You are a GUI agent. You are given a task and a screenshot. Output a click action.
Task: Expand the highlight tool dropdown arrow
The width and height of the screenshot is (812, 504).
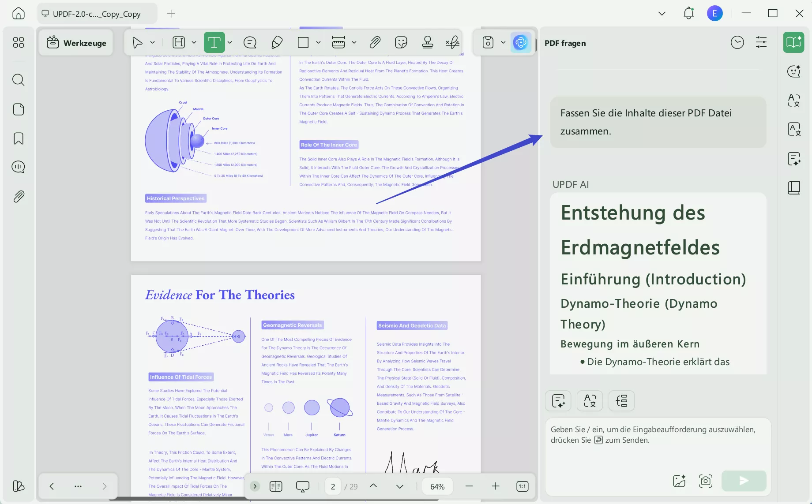click(x=194, y=43)
